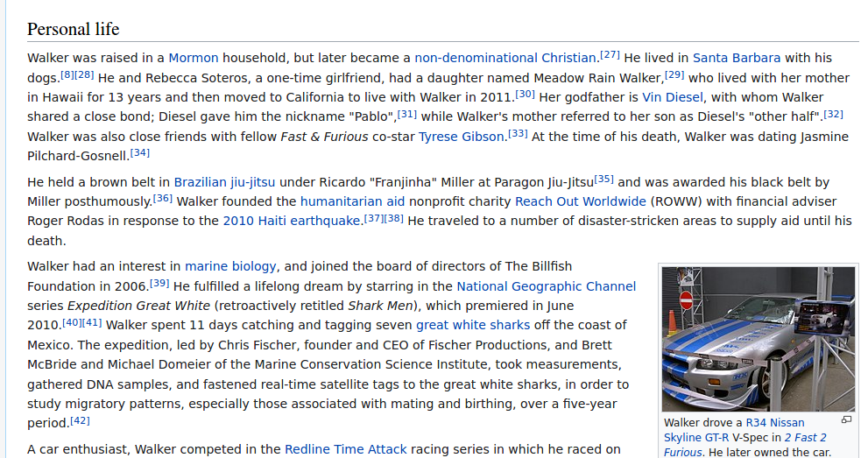
Task: Jump to citation [40]
Action: click(x=72, y=322)
